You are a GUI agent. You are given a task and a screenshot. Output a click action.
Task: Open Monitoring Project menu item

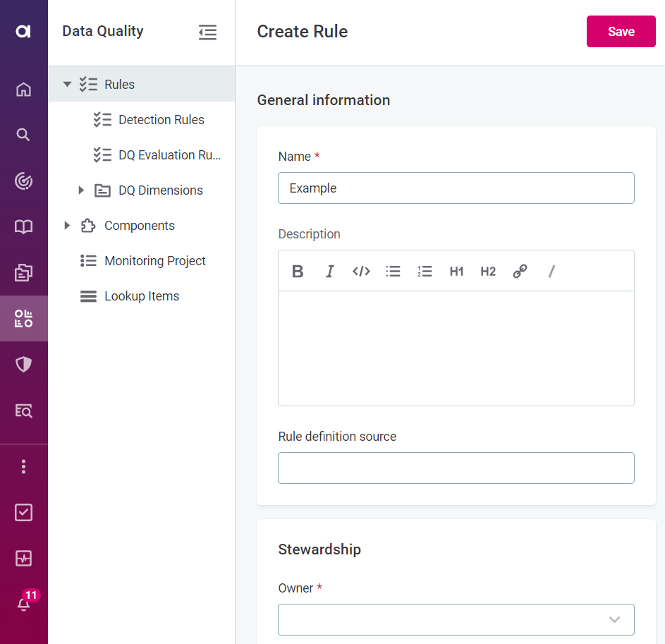coord(154,261)
